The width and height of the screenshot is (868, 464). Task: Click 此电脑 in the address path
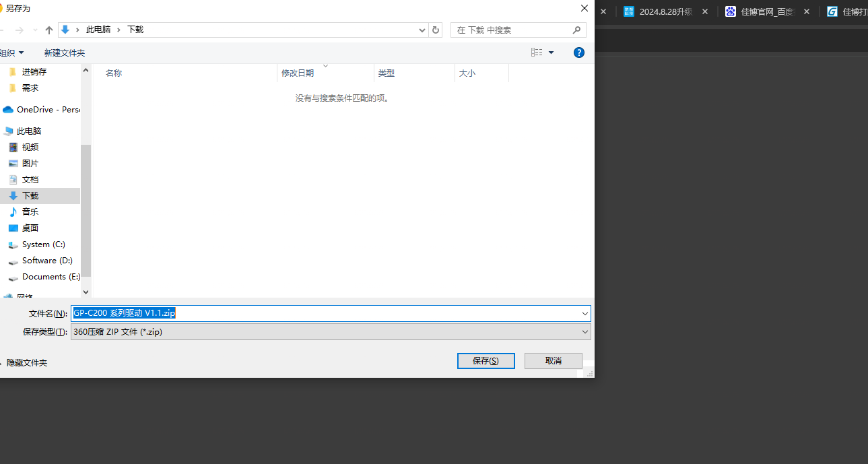(x=98, y=30)
